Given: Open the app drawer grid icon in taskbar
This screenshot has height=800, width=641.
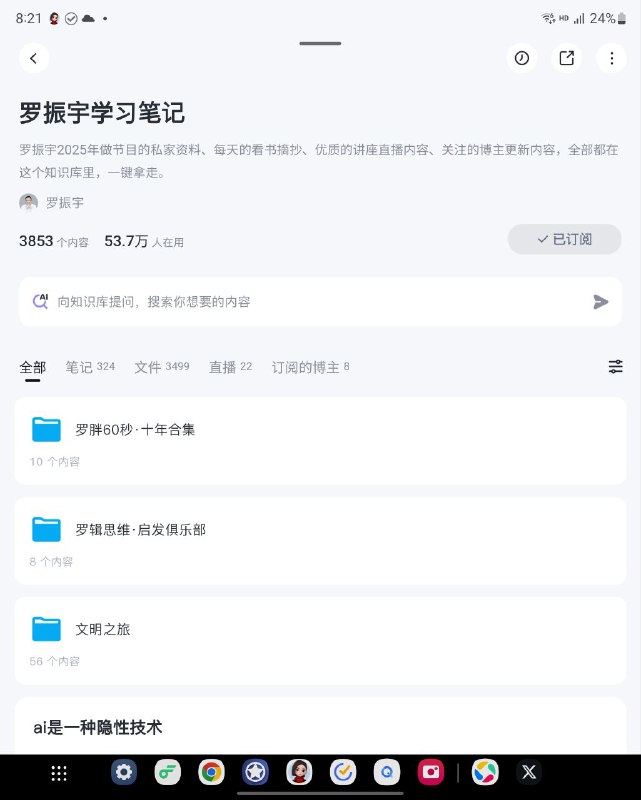Looking at the screenshot, I should pyautogui.click(x=59, y=773).
